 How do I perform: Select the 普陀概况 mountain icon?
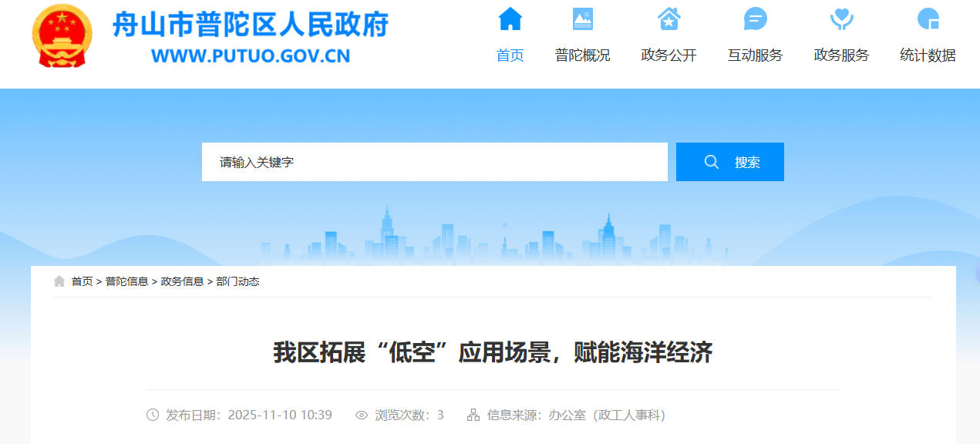(x=583, y=18)
